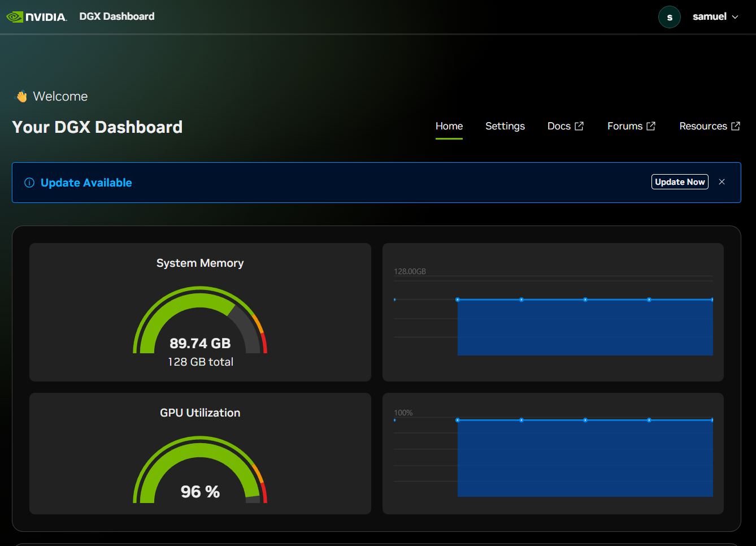Open samuel user avatar

tap(670, 17)
